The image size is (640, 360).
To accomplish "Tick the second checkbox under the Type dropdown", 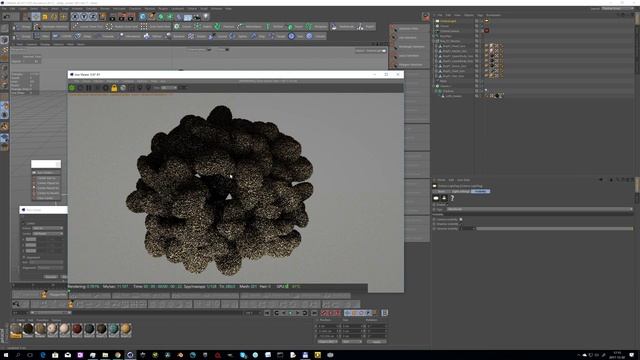I will 461,224.
